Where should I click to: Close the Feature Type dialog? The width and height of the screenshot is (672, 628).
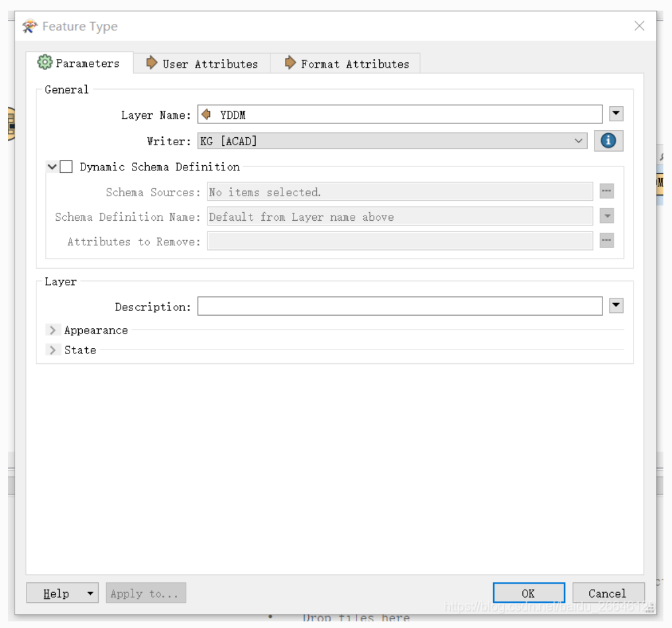coord(639,26)
